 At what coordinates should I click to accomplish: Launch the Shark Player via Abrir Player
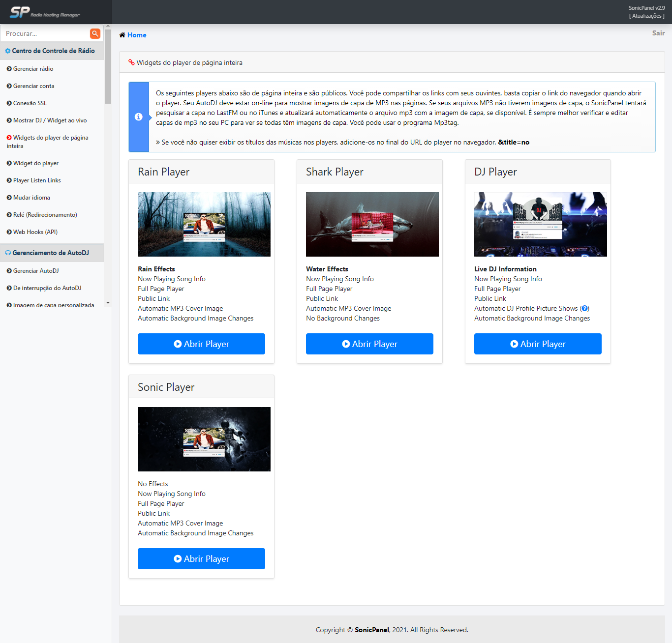point(369,344)
